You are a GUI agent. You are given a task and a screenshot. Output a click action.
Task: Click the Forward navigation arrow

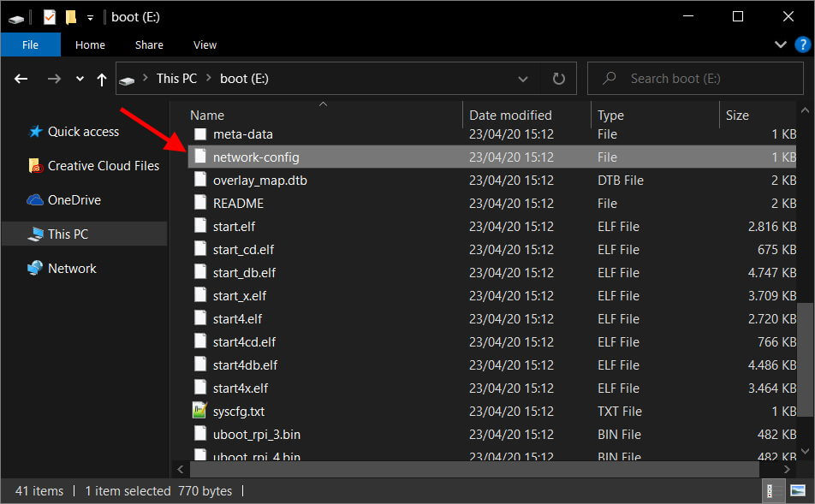click(54, 79)
